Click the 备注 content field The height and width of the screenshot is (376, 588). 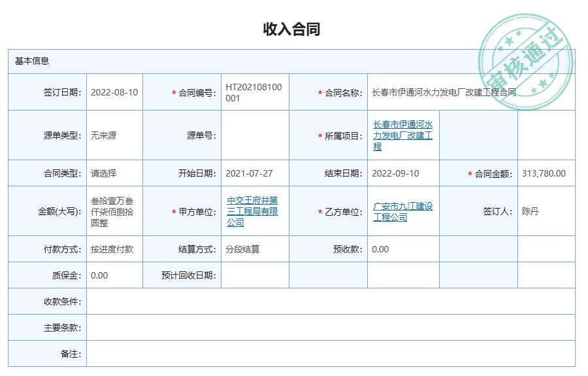pos(331,354)
